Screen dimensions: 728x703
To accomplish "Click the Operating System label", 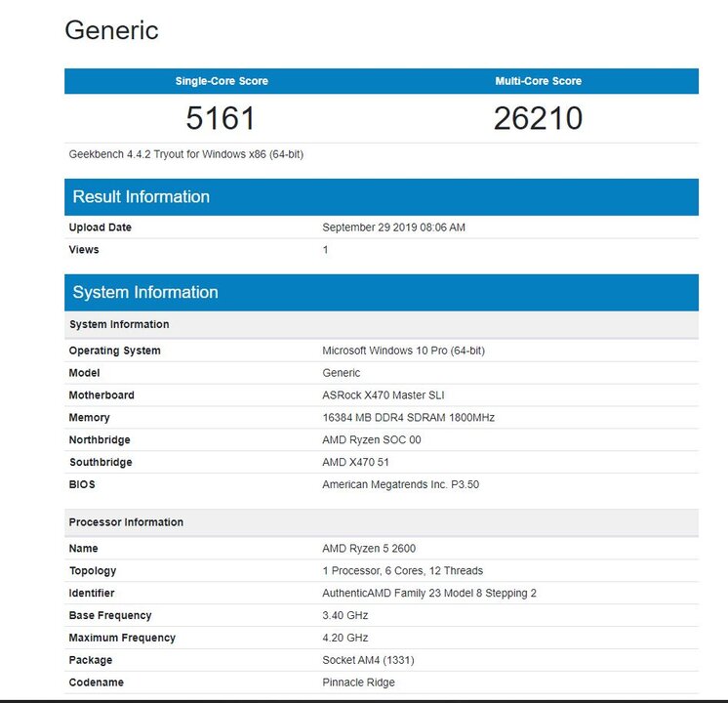I will point(115,351).
